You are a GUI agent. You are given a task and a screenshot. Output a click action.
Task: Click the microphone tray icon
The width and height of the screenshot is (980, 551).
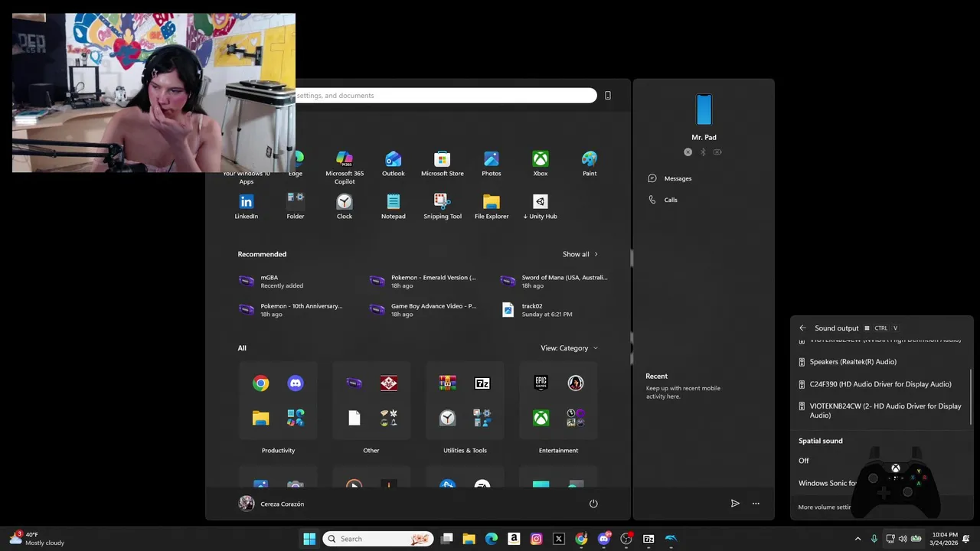pos(874,539)
